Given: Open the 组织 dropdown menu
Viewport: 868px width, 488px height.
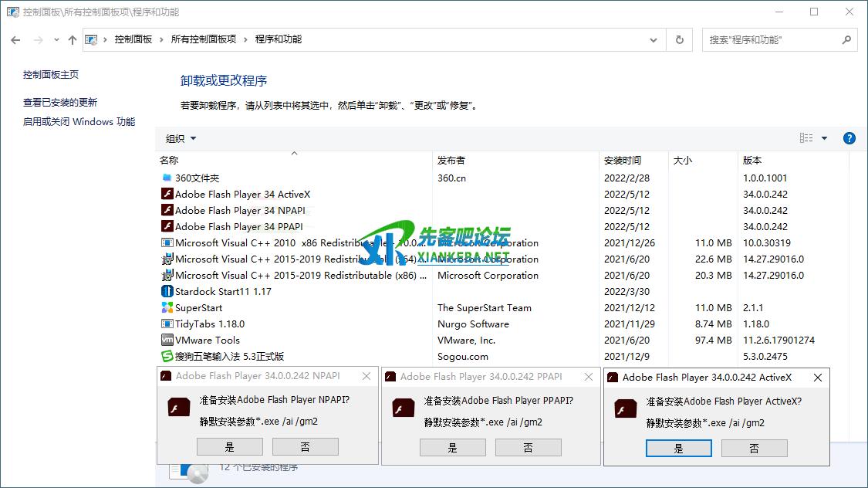Looking at the screenshot, I should click(181, 139).
